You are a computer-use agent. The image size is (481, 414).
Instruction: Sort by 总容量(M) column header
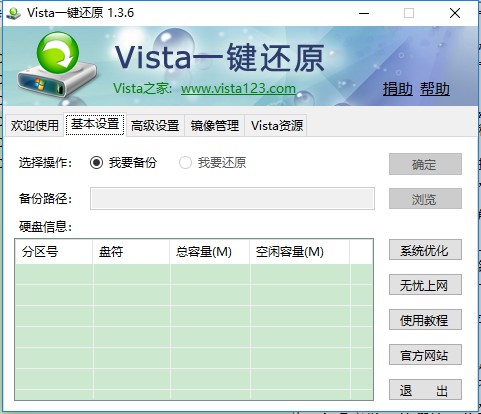[210, 252]
